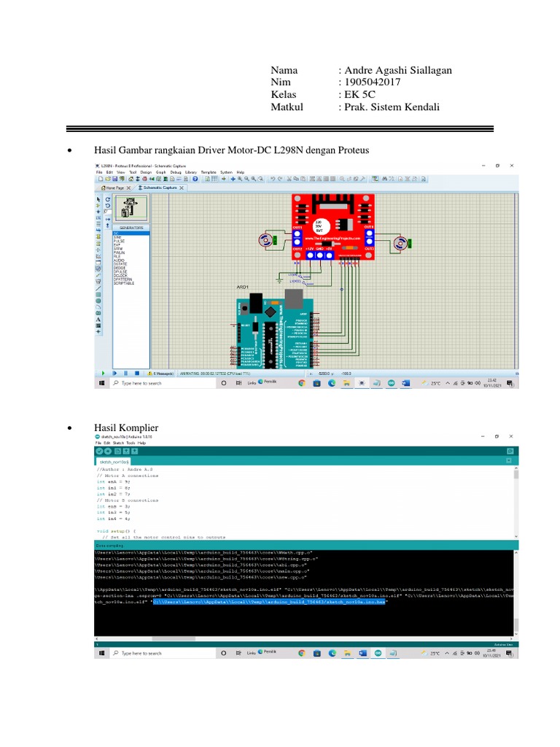Select the sketch_nov10a tab in Arduino
This screenshot has width=560, height=747.
coord(113,462)
